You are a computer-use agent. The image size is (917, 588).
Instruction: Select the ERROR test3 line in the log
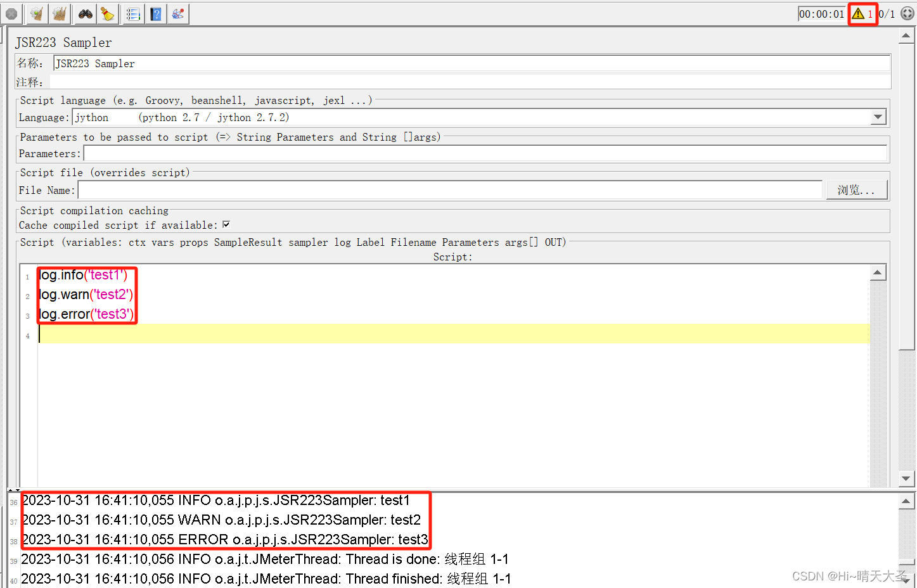tap(226, 539)
